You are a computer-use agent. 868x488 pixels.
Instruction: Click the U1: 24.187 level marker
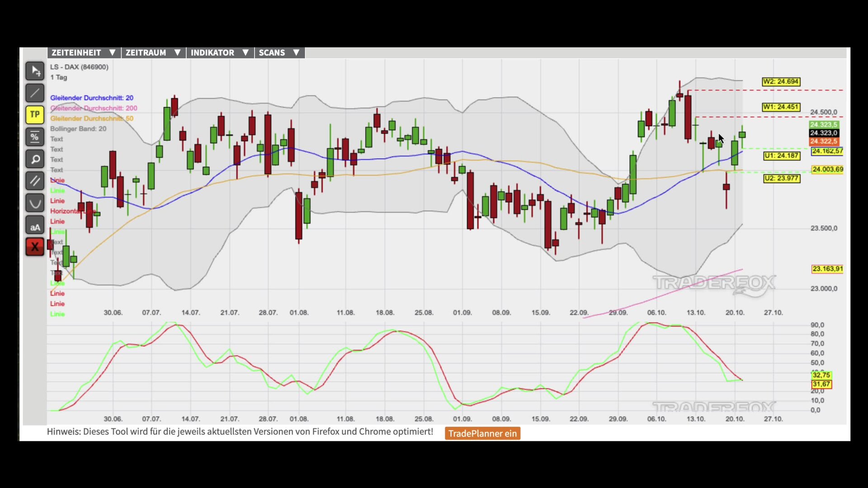point(782,156)
